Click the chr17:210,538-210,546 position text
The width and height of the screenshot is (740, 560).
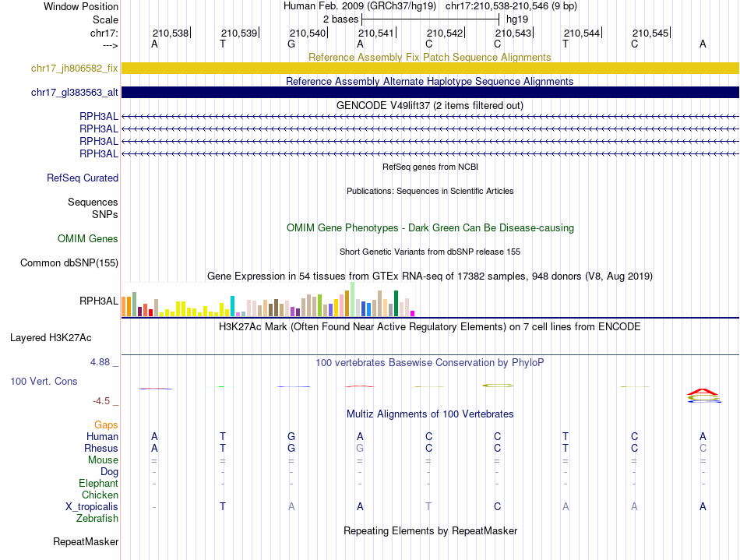pos(511,6)
